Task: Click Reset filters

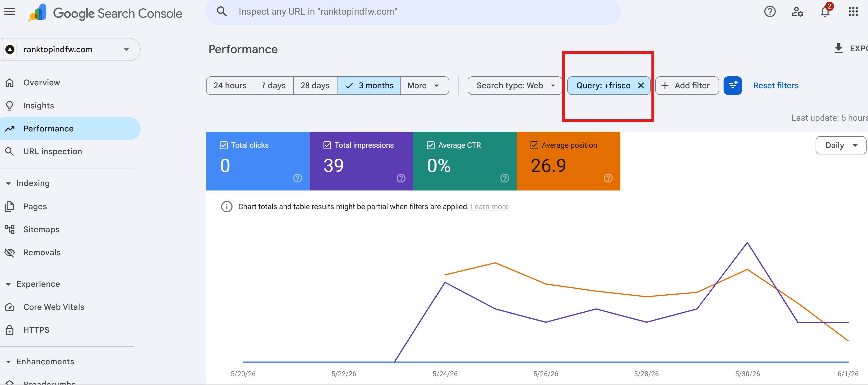Action: (x=776, y=86)
